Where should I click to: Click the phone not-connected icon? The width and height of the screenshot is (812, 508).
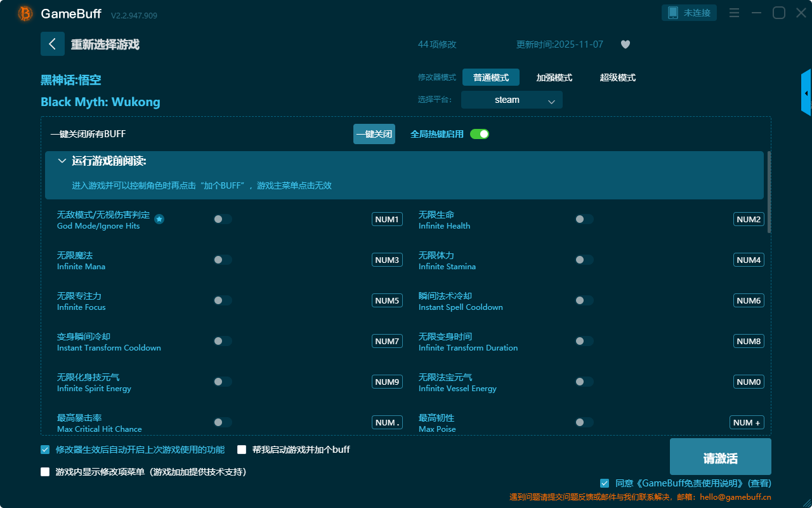pos(673,13)
